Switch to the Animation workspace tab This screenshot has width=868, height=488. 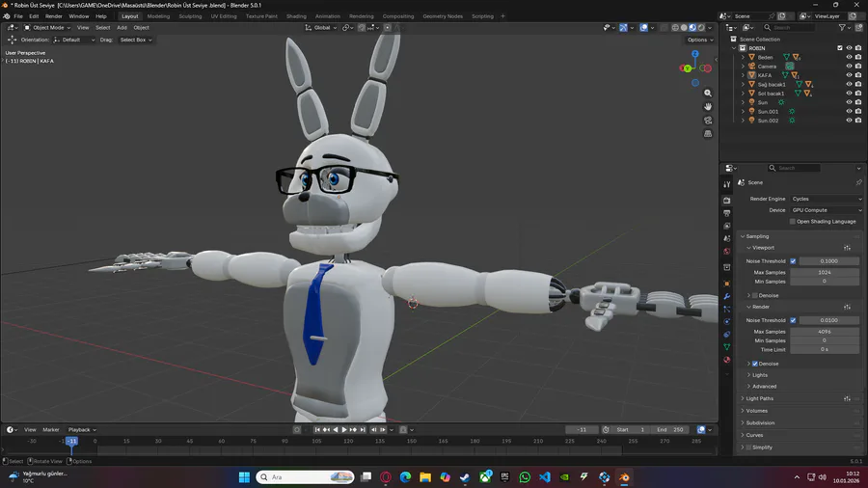click(328, 16)
